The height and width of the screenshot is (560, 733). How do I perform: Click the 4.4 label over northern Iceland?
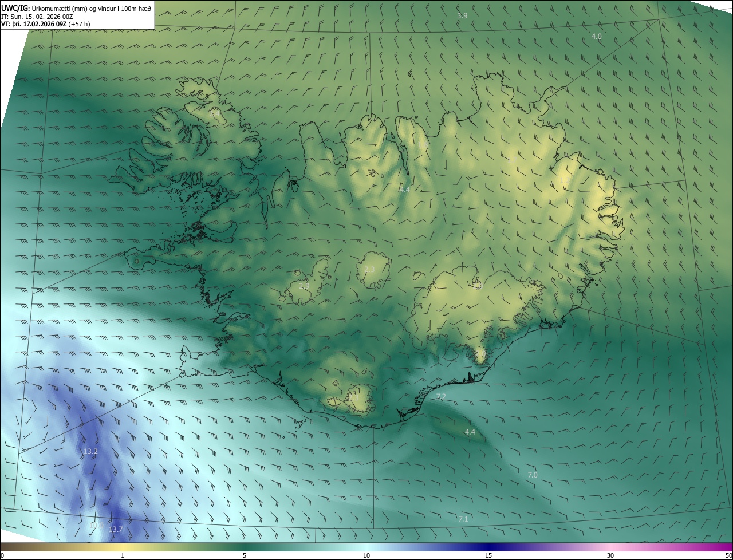click(405, 189)
